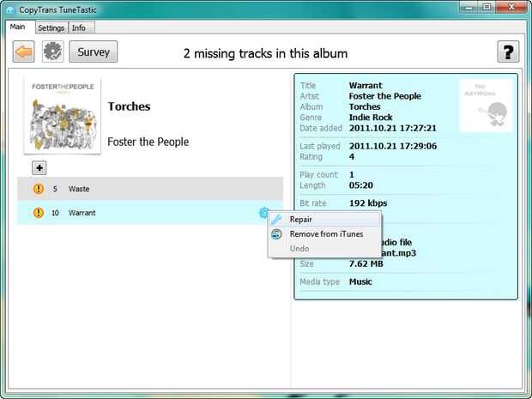This screenshot has width=532, height=399.
Task: Click the 05:20 length value
Action: pos(361,185)
